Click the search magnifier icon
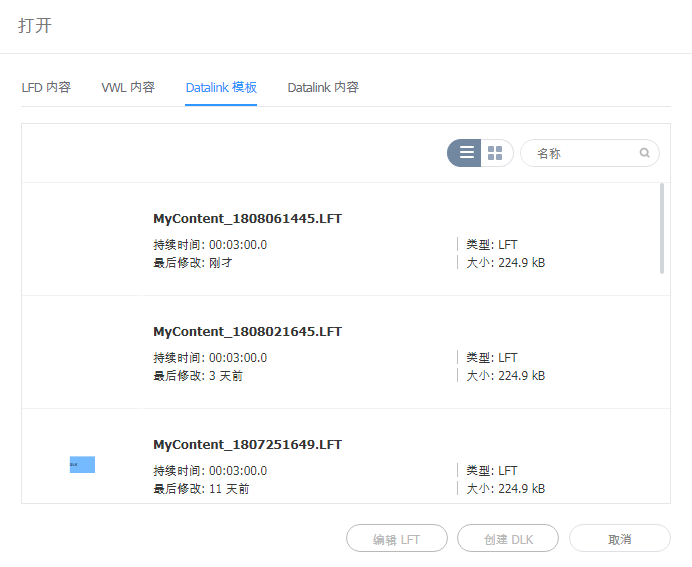The height and width of the screenshot is (567, 692). click(x=645, y=153)
